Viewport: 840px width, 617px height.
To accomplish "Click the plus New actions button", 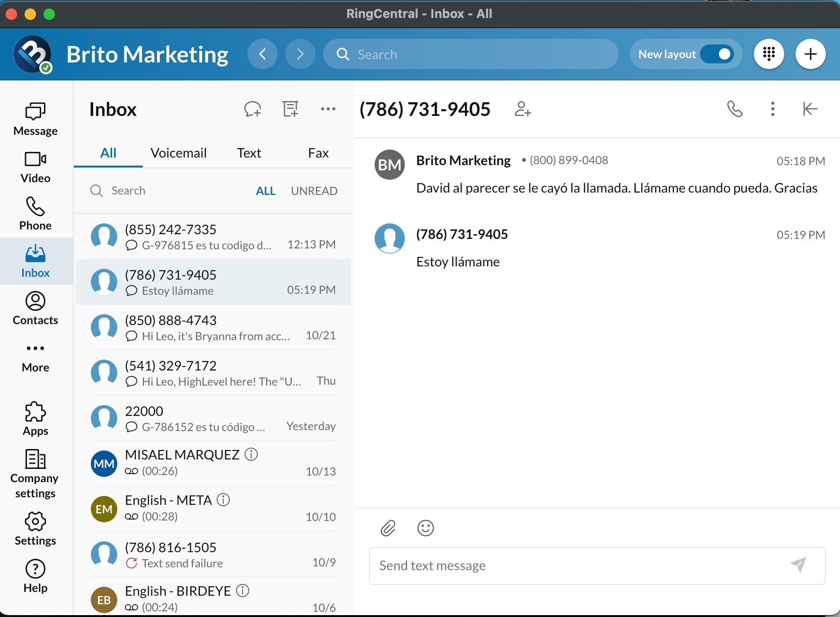I will [x=811, y=54].
